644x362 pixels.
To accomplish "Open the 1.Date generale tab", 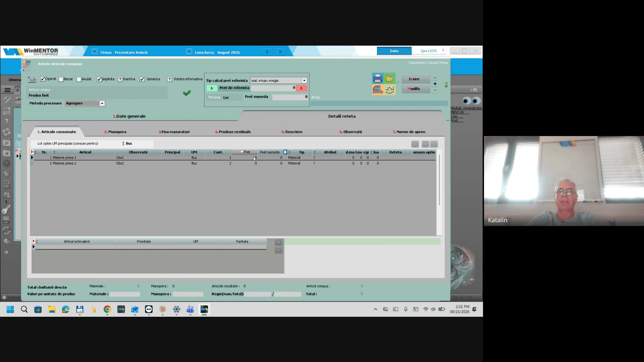I will coord(129,116).
